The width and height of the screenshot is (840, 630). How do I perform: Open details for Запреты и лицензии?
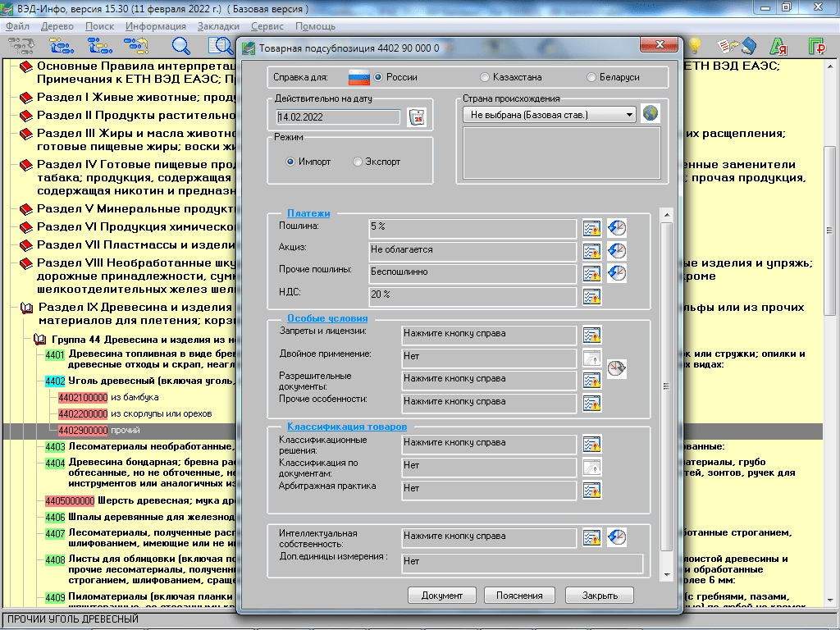591,335
